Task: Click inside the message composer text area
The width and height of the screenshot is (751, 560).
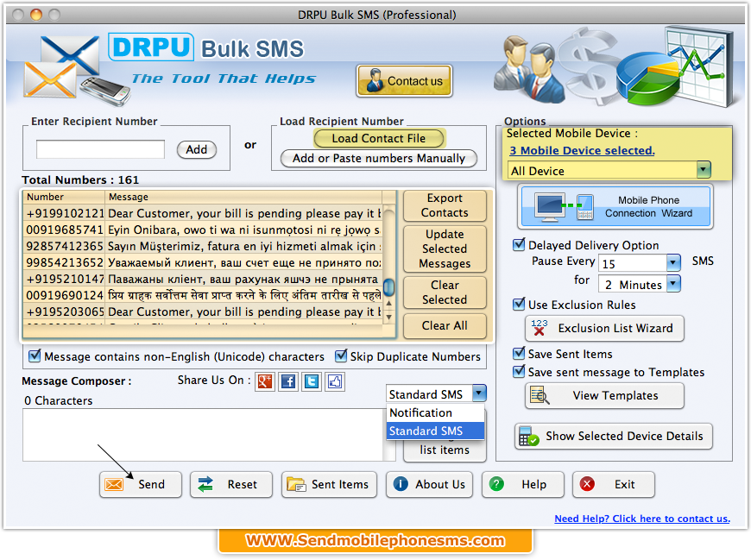Action: pyautogui.click(x=203, y=435)
